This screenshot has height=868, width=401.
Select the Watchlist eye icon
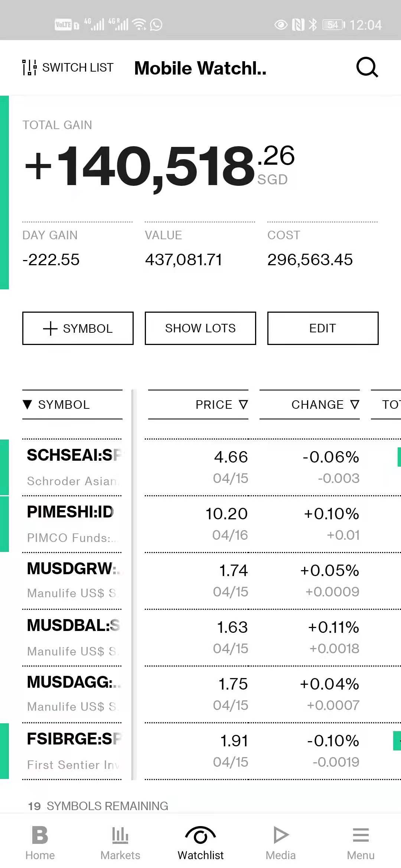tap(200, 835)
